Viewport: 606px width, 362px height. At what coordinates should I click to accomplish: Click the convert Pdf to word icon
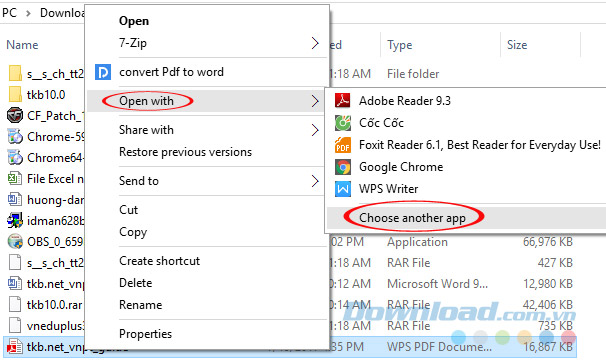103,72
